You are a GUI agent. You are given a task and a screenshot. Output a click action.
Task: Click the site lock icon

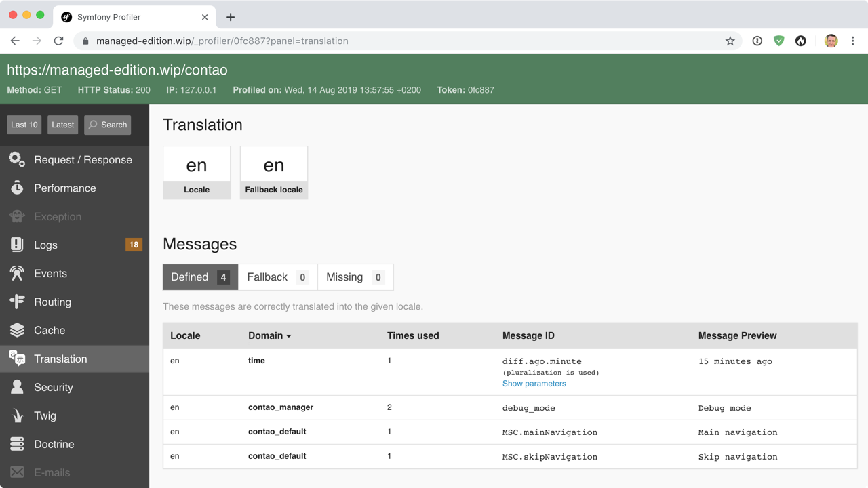(85, 41)
